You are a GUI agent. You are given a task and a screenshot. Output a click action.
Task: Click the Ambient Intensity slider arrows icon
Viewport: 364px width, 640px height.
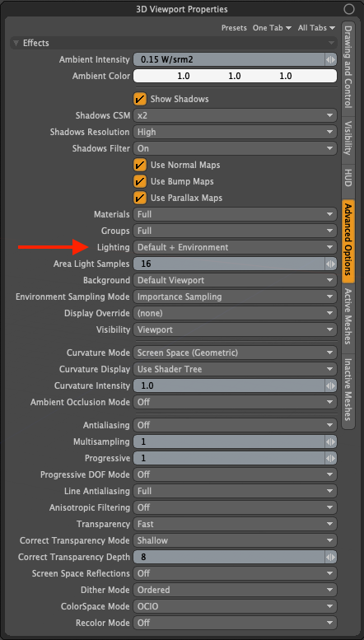tap(330, 59)
